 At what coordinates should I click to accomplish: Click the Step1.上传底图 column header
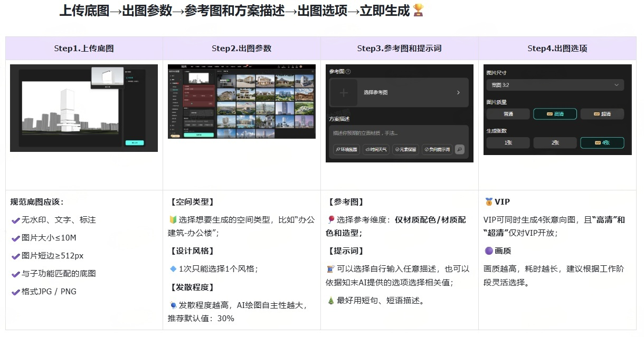[84, 49]
